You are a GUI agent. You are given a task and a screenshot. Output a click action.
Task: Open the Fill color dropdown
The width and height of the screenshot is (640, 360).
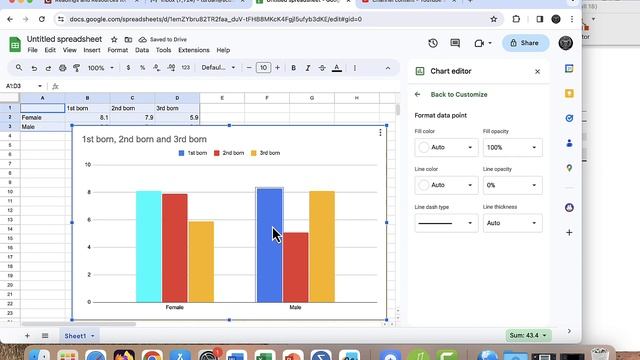coord(446,147)
